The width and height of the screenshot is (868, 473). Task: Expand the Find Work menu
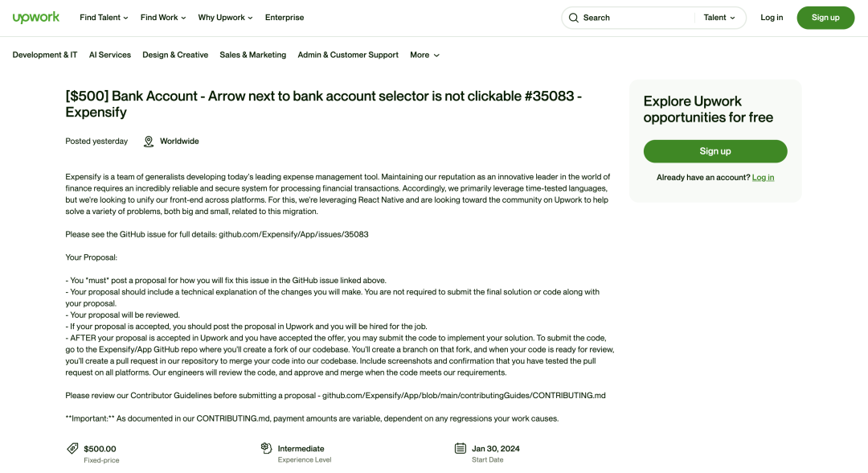(163, 18)
